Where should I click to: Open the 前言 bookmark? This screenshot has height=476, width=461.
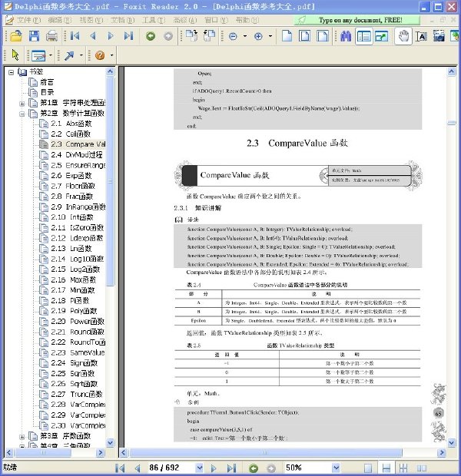47,82
